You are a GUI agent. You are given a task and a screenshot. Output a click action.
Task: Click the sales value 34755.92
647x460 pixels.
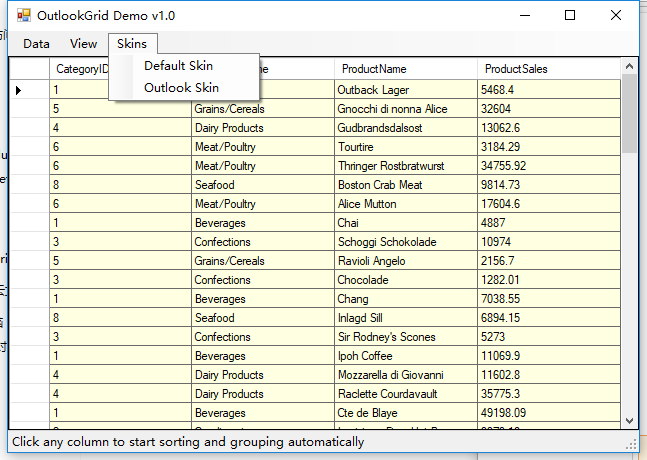click(x=549, y=165)
